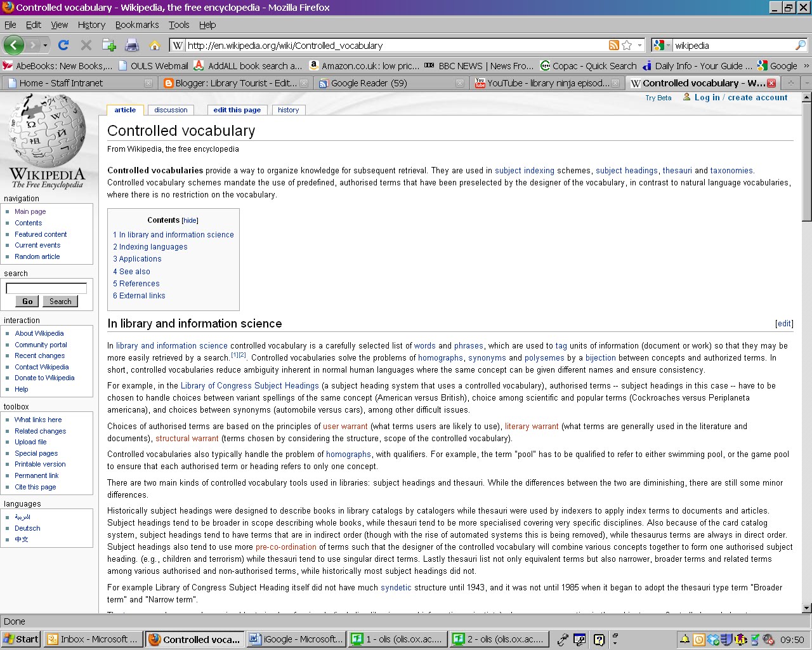Click the Log in / create account link

(740, 97)
